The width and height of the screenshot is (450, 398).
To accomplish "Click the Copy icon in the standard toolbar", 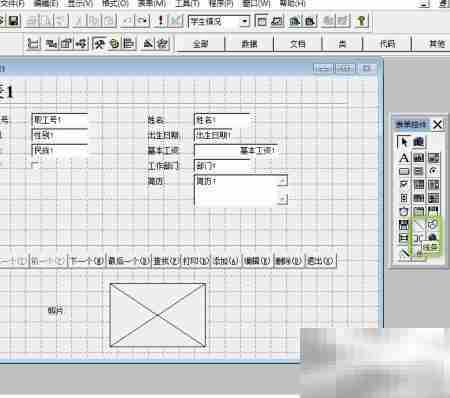I will click(94, 21).
